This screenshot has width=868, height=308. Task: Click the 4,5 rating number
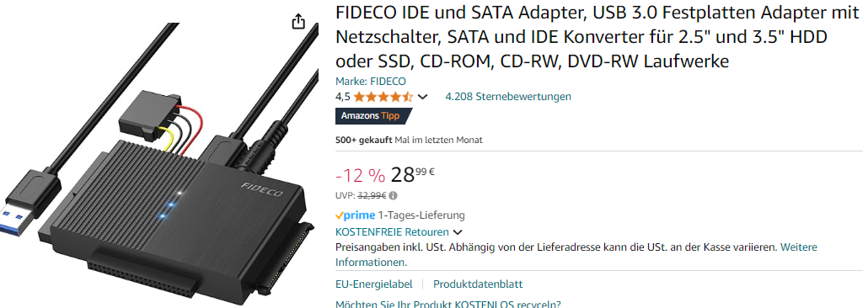pos(343,97)
